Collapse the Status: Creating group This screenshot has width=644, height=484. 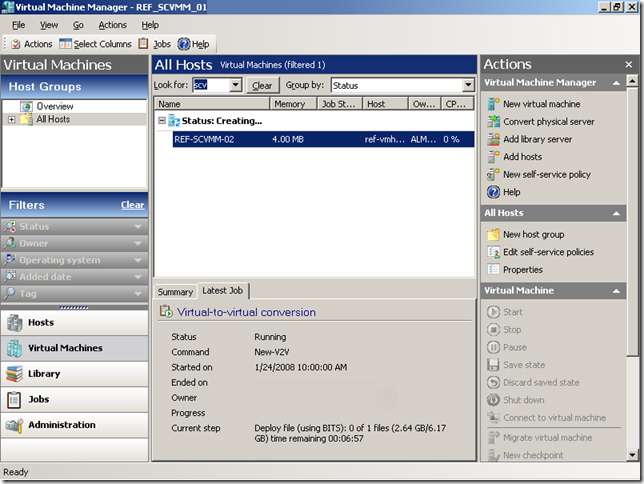(162, 120)
